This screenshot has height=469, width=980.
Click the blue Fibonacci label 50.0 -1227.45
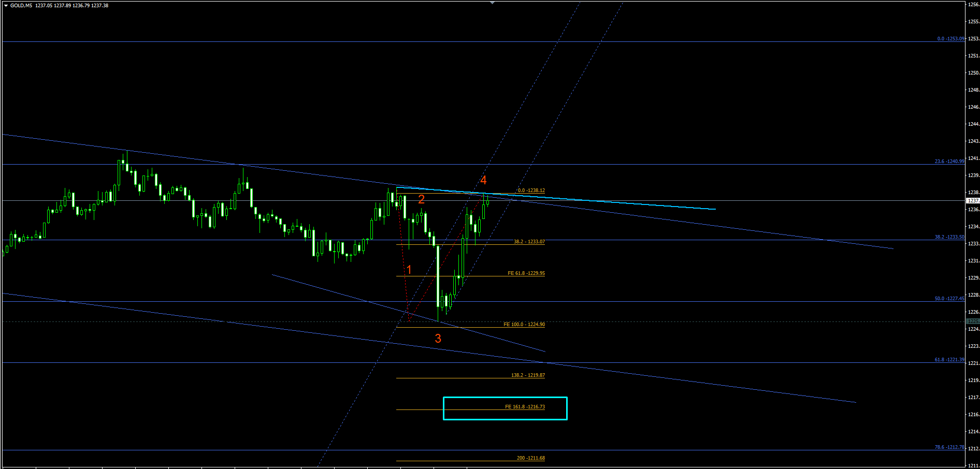[949, 299]
